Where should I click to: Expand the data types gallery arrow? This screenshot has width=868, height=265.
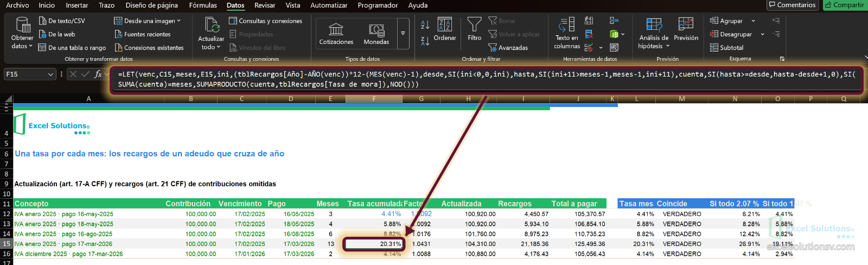403,33
